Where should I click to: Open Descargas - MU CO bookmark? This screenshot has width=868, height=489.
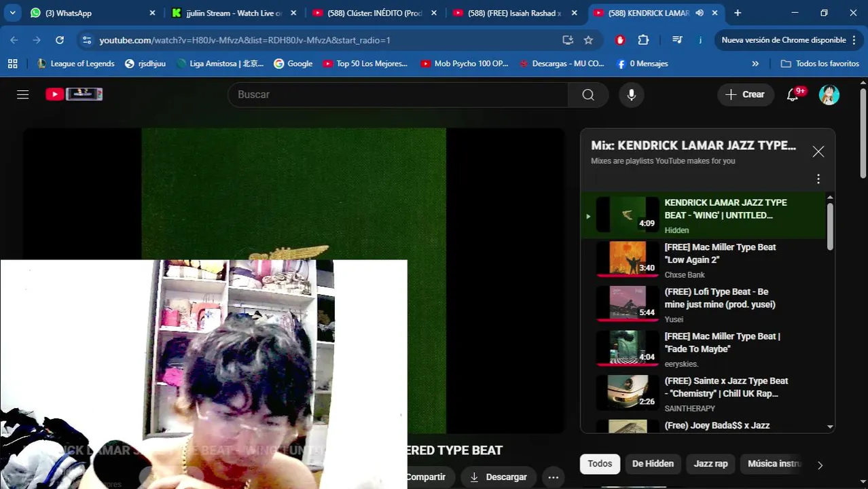561,63
